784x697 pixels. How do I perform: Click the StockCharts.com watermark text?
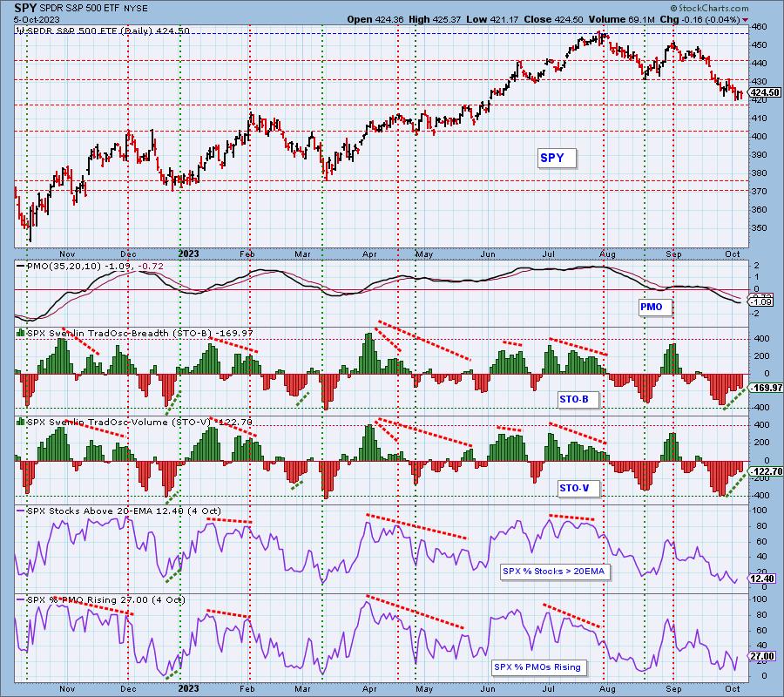(709, 8)
